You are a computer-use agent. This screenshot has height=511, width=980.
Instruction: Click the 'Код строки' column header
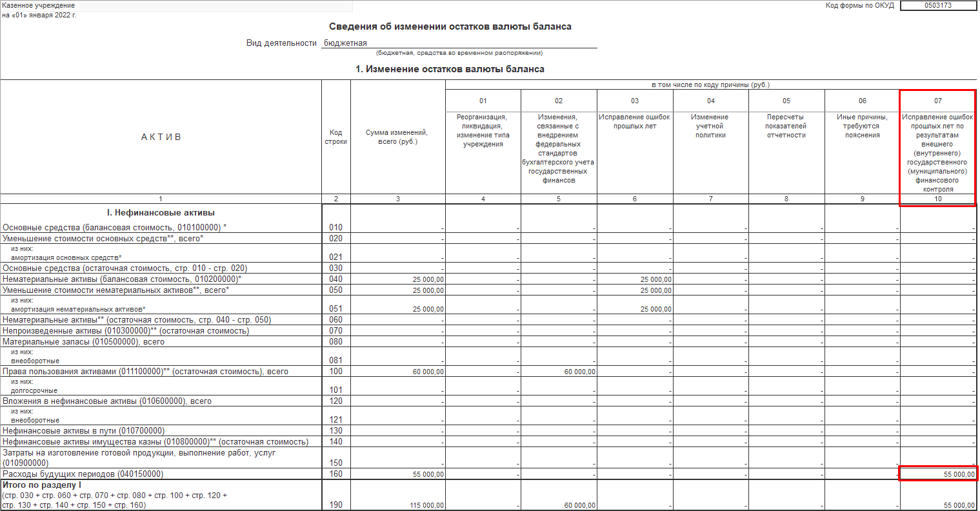(x=336, y=137)
